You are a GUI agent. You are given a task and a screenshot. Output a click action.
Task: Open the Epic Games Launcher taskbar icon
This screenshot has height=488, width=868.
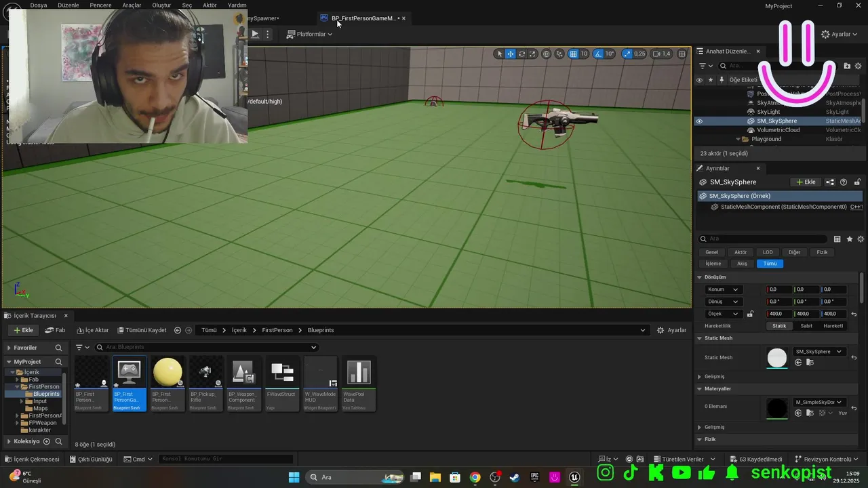(535, 477)
